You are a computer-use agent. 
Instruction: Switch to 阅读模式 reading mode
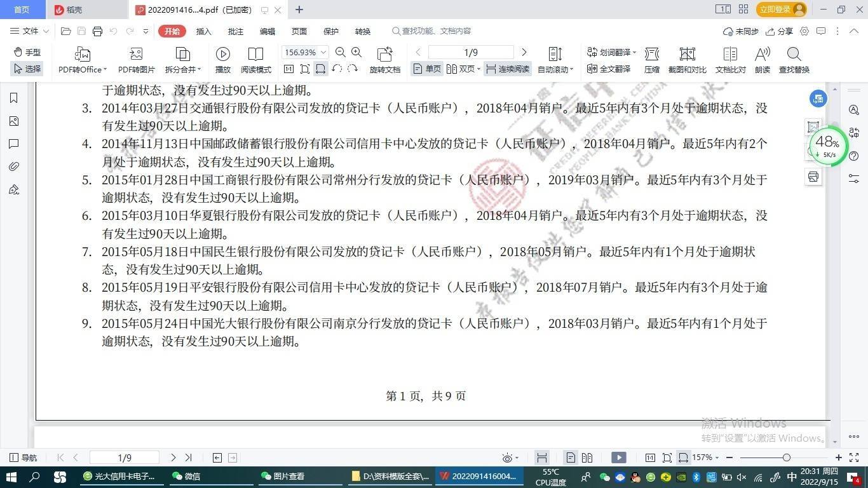click(x=255, y=60)
